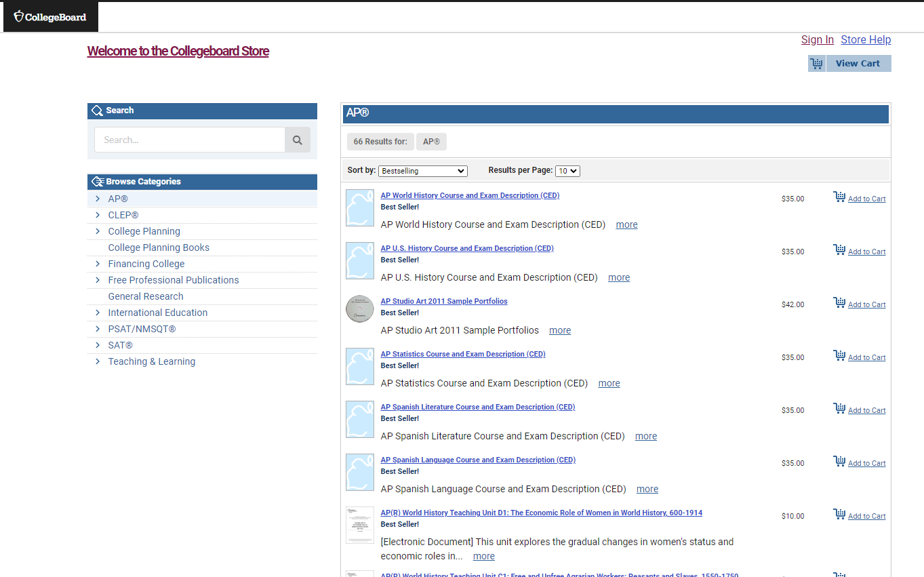Expand the Financing College chevron
Screen dimensions: 924x577
[98, 264]
